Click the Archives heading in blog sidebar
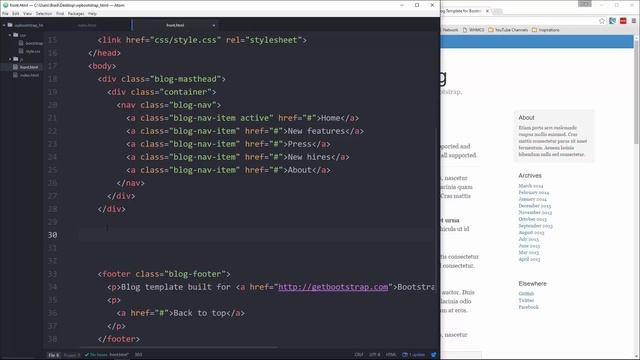The height and width of the screenshot is (360, 640). pyautogui.click(x=530, y=176)
